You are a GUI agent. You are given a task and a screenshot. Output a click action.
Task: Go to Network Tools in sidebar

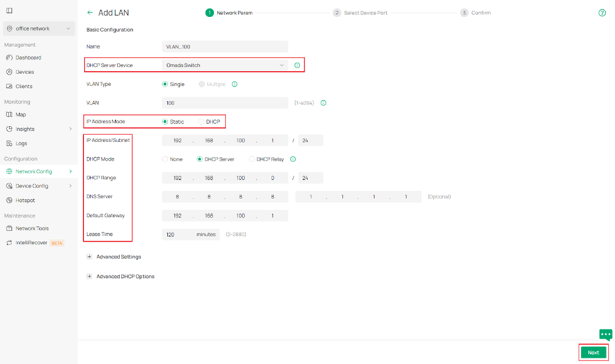tap(32, 228)
